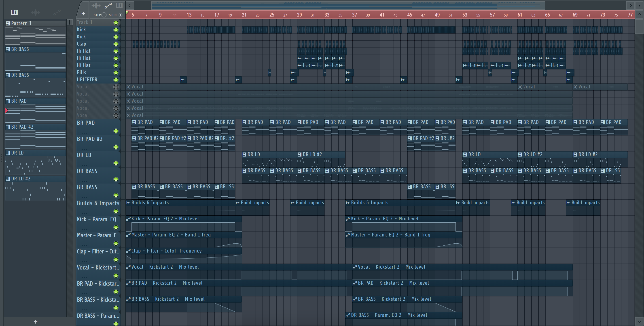Show patterns in the picker panel
Image resolution: width=644 pixels, height=326 pixels.
point(14,12)
